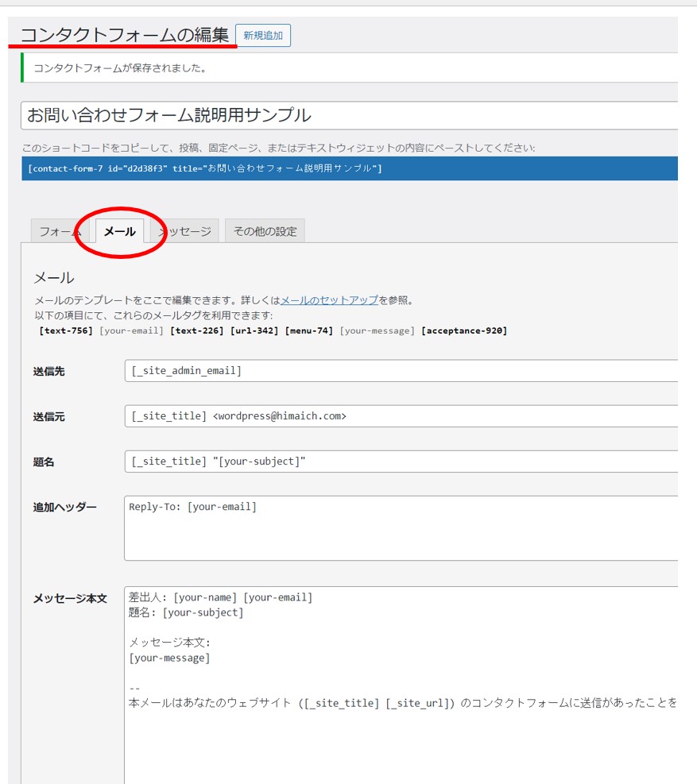Click the メール section heading
The width and height of the screenshot is (697, 784).
[x=54, y=277]
